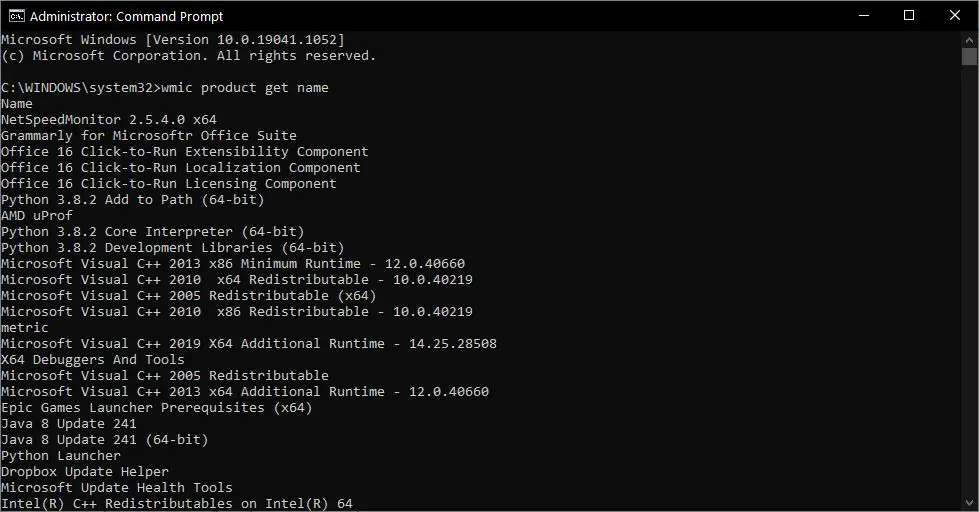
Task: Click the 'X64 Debuggers And Tools' line
Action: pos(92,360)
